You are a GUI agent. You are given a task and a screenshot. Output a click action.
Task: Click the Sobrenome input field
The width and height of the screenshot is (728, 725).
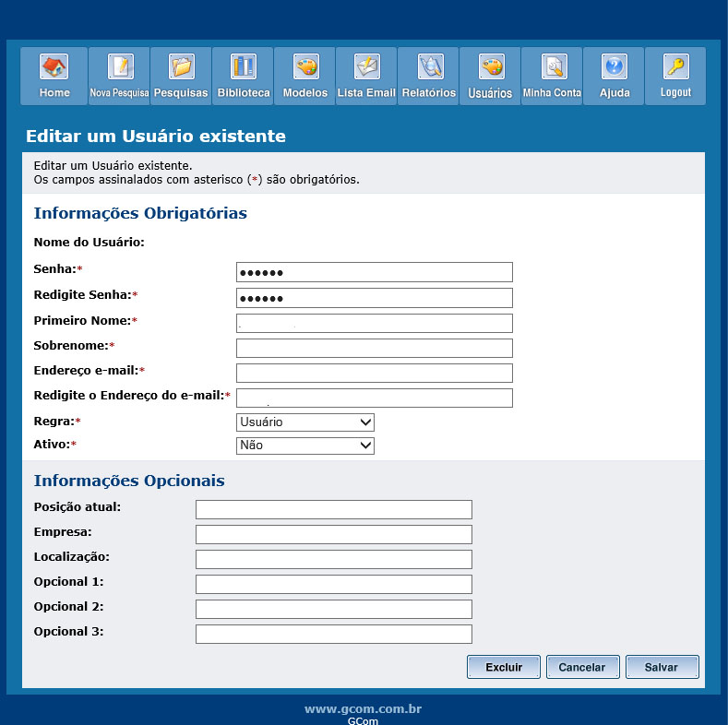coord(375,348)
